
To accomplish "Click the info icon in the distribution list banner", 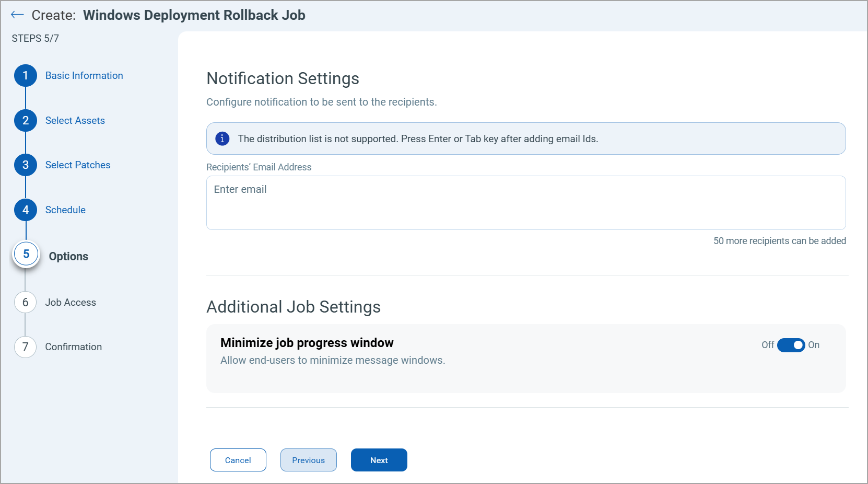I will [x=222, y=139].
